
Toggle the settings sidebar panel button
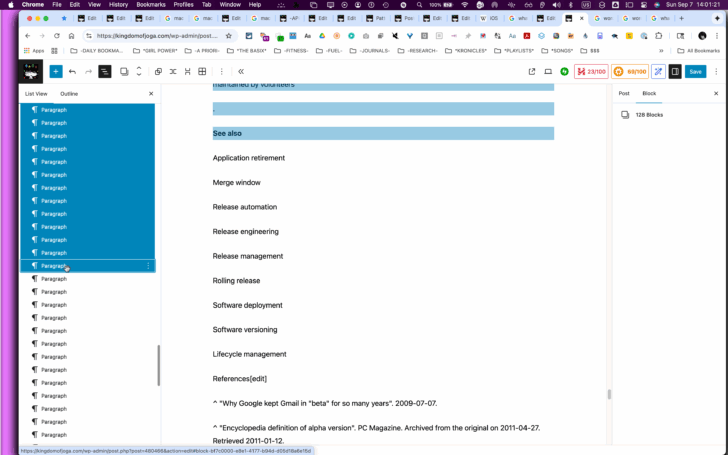(x=675, y=72)
